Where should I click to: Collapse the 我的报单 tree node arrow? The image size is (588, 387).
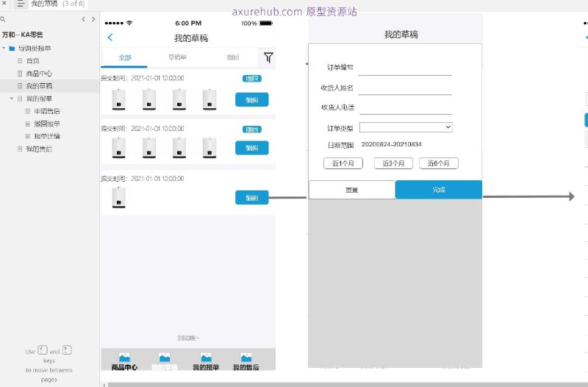[12, 99]
